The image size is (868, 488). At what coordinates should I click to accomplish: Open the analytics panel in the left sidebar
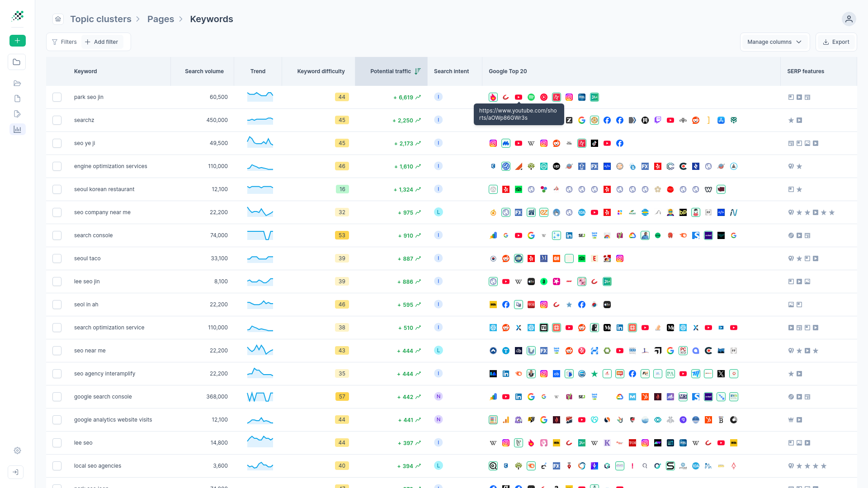17,129
